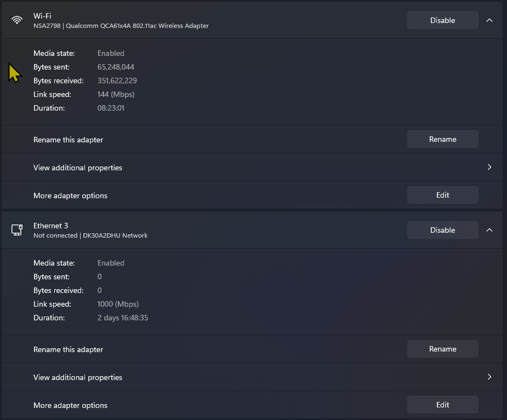The height and width of the screenshot is (420, 507).
Task: Edit more adapter options for Wi-Fi
Action: tap(442, 195)
